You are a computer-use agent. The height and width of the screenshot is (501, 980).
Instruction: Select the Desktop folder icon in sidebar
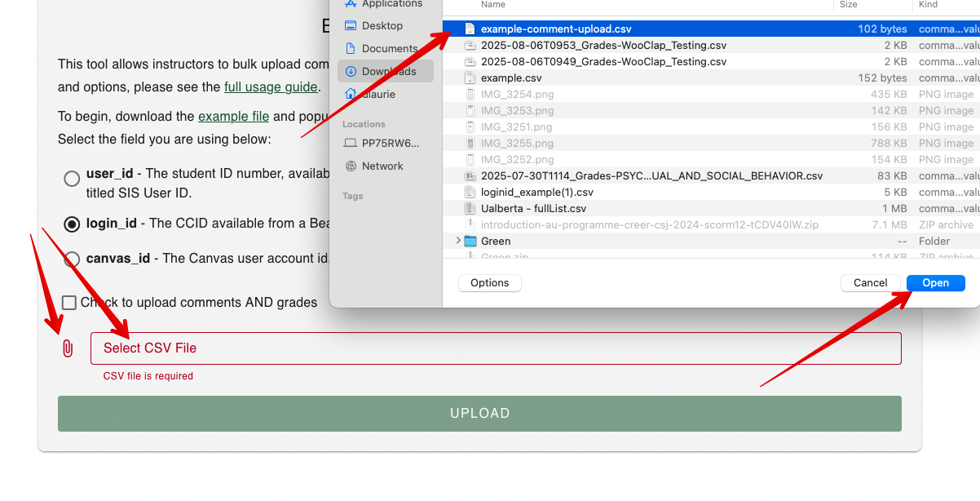tap(351, 26)
